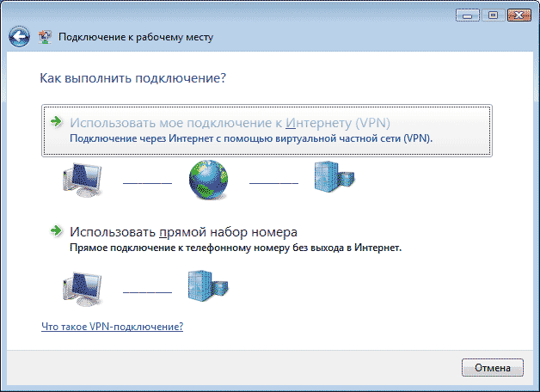Select "Использовать мое подключение к Интернету (VPN)"
540x392 pixels.
click(x=224, y=122)
